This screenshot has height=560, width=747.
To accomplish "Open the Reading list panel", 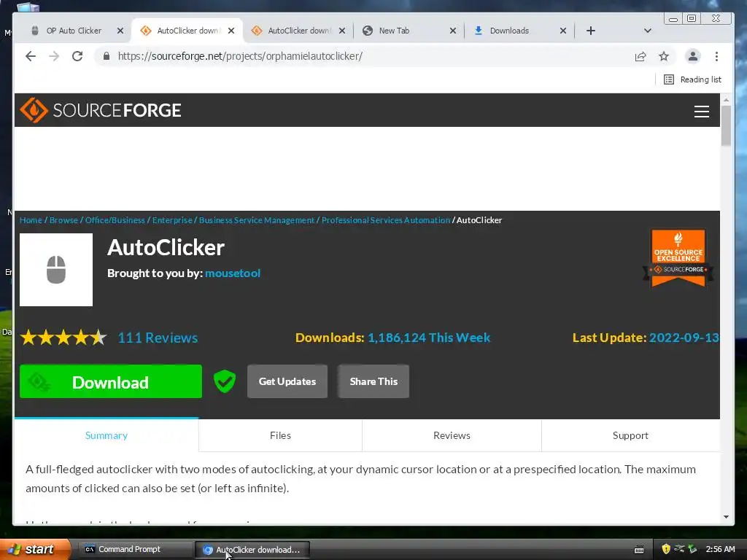I will (x=693, y=79).
